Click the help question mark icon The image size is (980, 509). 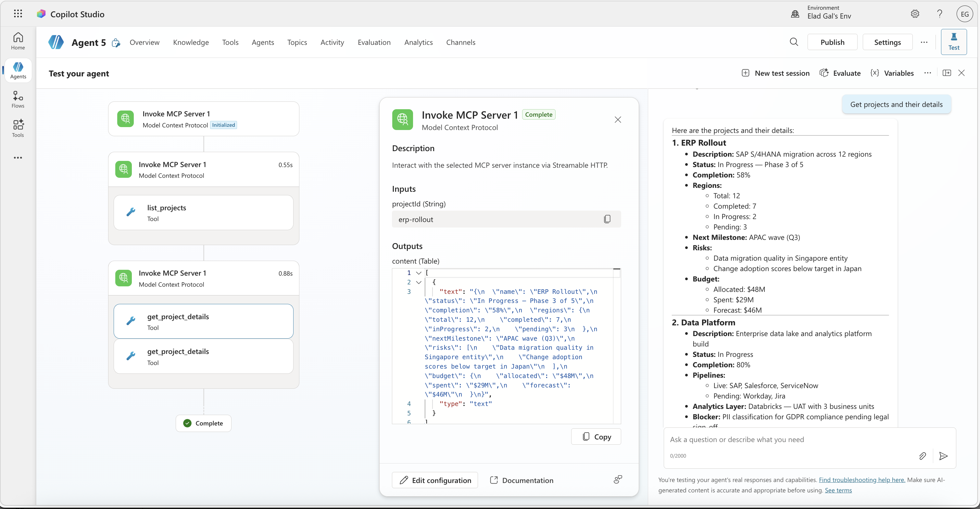(940, 14)
